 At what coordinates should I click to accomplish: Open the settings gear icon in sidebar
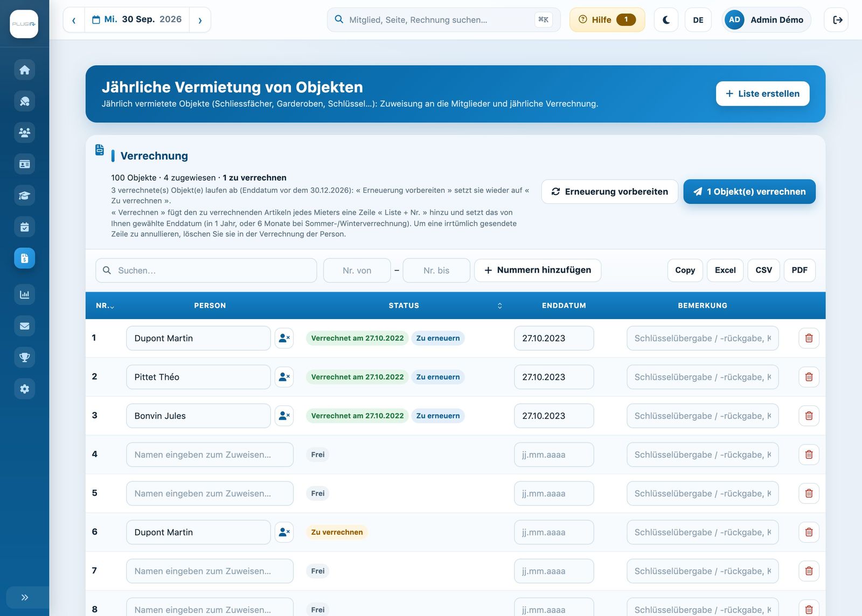pos(24,389)
